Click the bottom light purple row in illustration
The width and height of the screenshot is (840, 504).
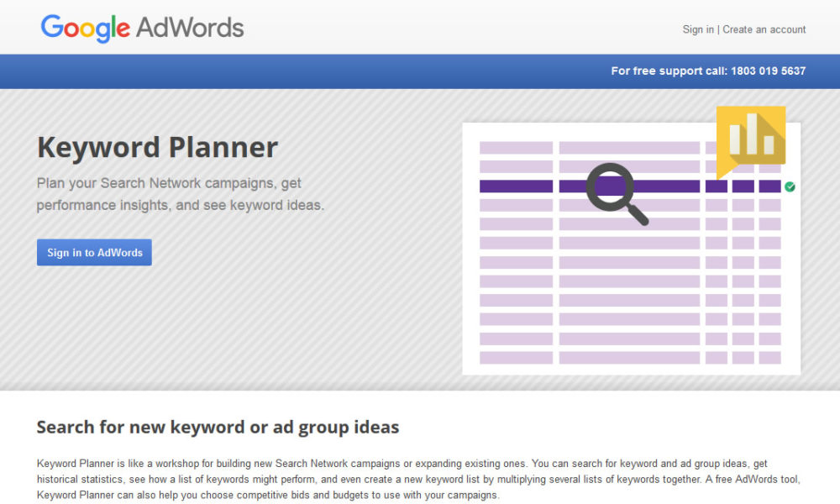coord(628,358)
